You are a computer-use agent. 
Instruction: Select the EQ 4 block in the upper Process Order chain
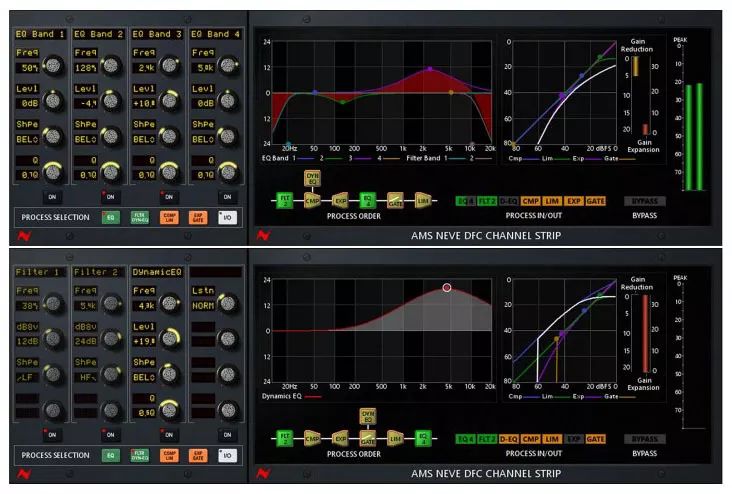[x=368, y=201]
